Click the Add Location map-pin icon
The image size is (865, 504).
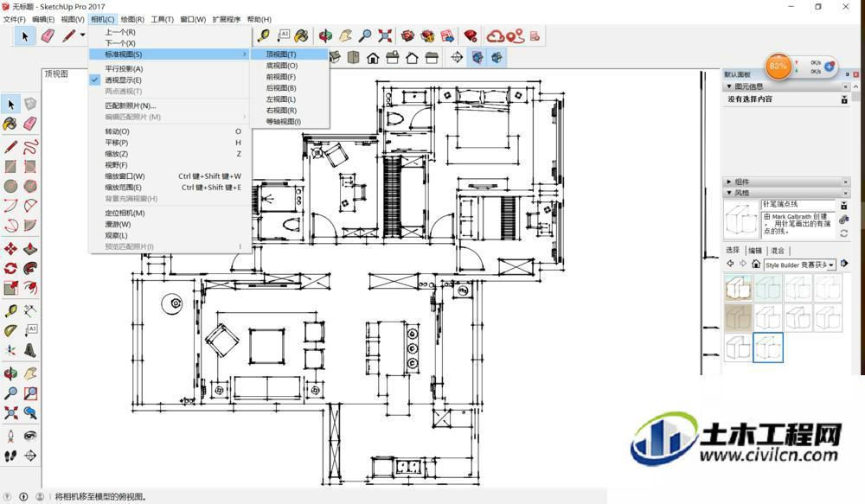click(516, 36)
